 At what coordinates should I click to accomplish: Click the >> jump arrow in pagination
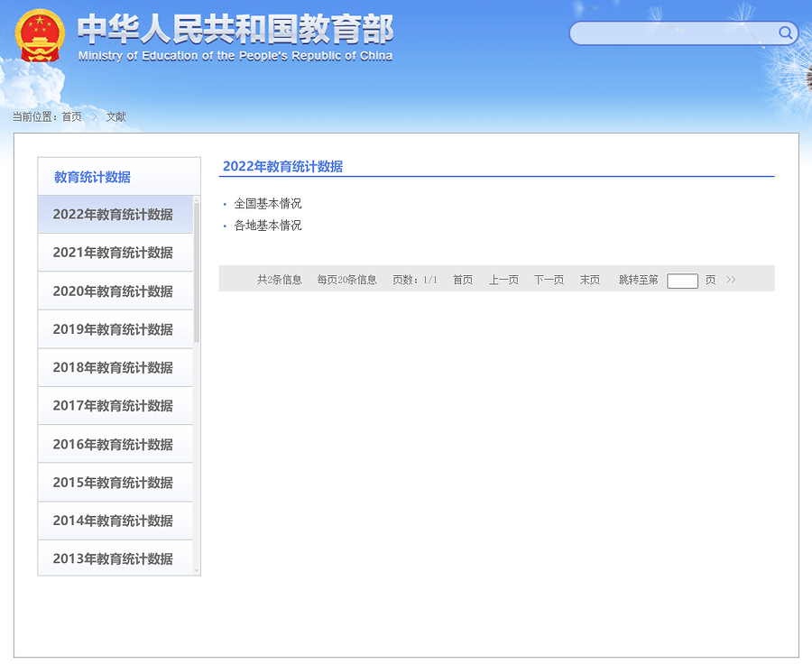[x=731, y=280]
